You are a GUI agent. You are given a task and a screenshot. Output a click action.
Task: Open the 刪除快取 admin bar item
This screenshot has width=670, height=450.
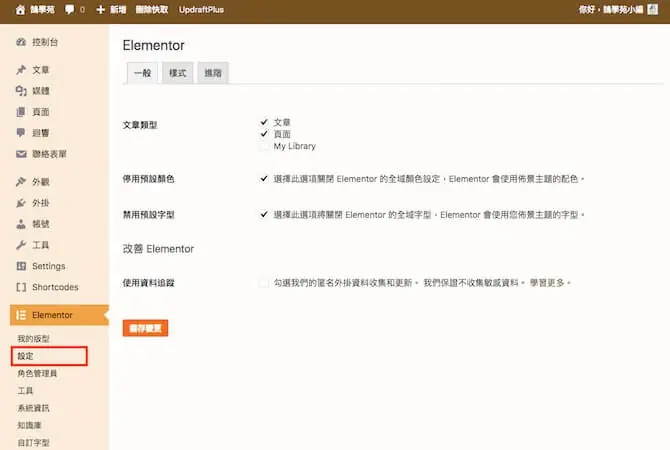pos(152,10)
